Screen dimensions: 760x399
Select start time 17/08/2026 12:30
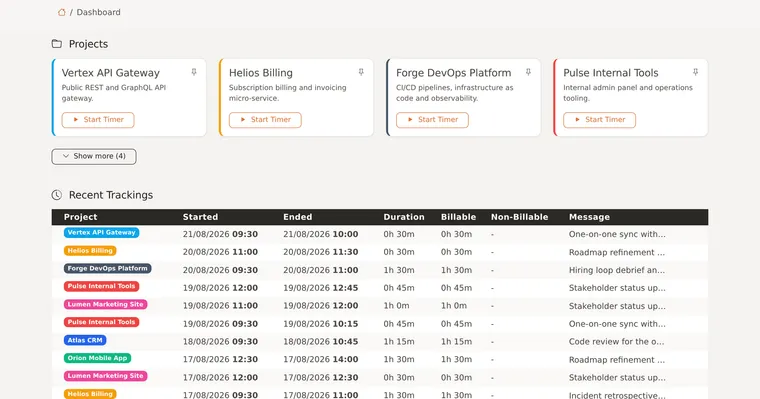tap(220, 360)
